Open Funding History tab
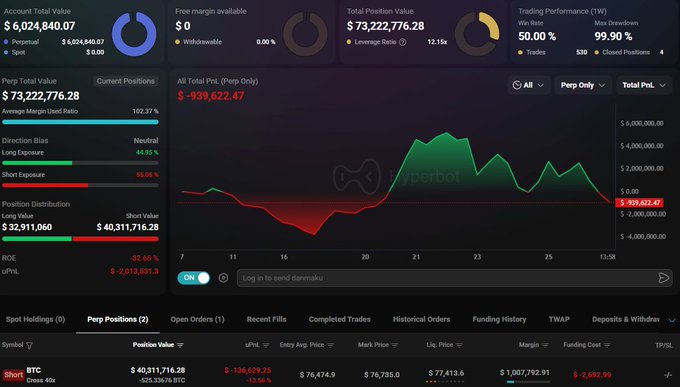This screenshot has width=680, height=387. coord(499,319)
